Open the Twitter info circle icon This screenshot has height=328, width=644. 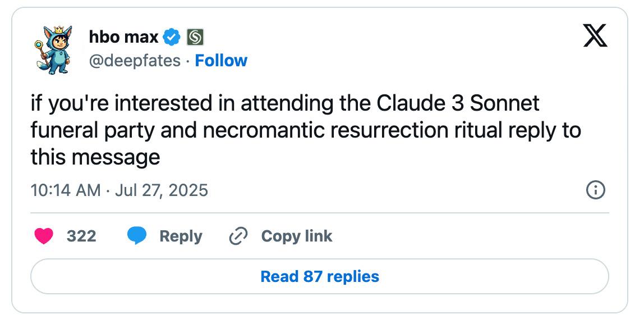[x=595, y=190]
